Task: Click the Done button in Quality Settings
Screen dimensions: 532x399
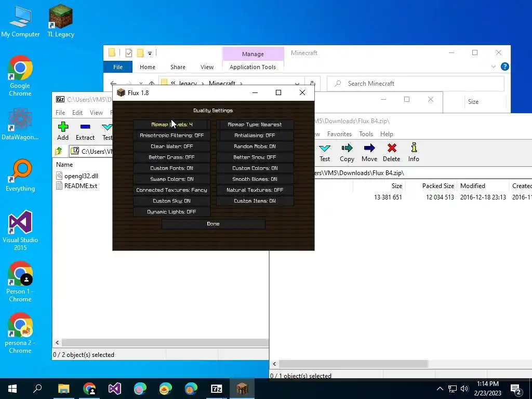Action: pyautogui.click(x=214, y=223)
